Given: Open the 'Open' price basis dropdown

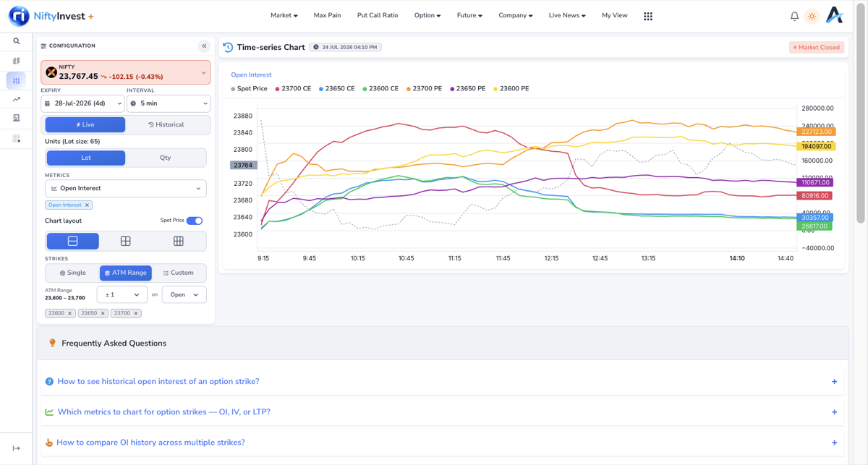Looking at the screenshot, I should (x=184, y=295).
